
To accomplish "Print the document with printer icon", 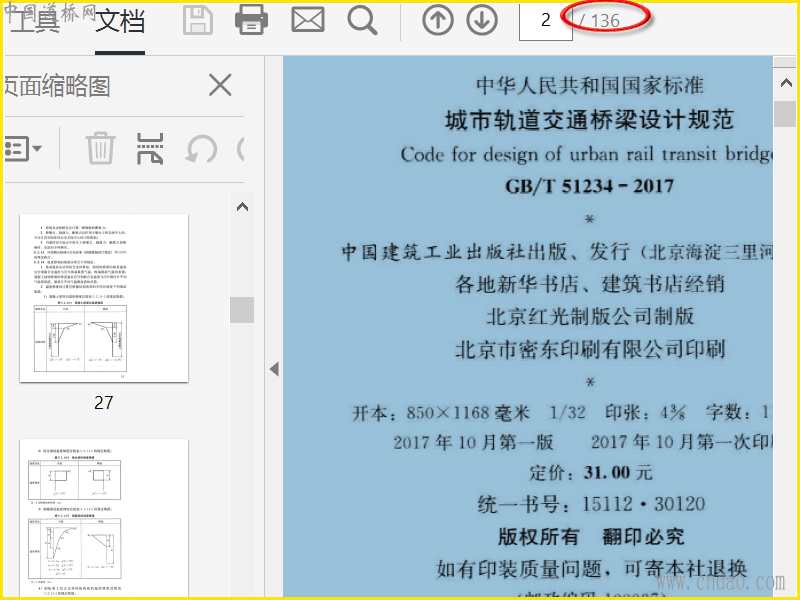I will pyautogui.click(x=252, y=20).
